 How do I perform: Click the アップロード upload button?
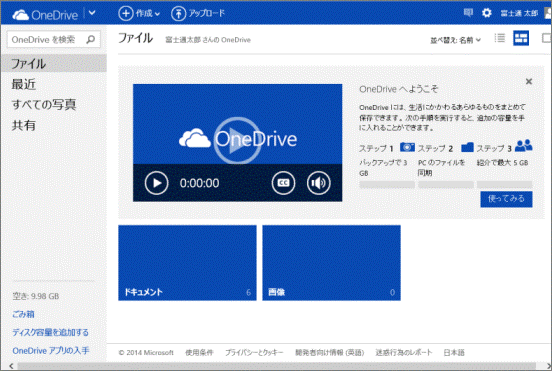coord(198,13)
